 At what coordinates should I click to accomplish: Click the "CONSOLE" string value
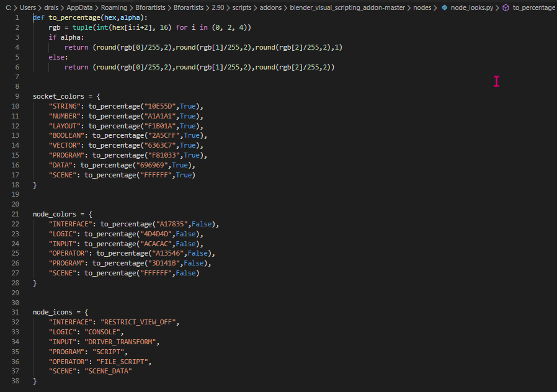pyautogui.click(x=102, y=332)
